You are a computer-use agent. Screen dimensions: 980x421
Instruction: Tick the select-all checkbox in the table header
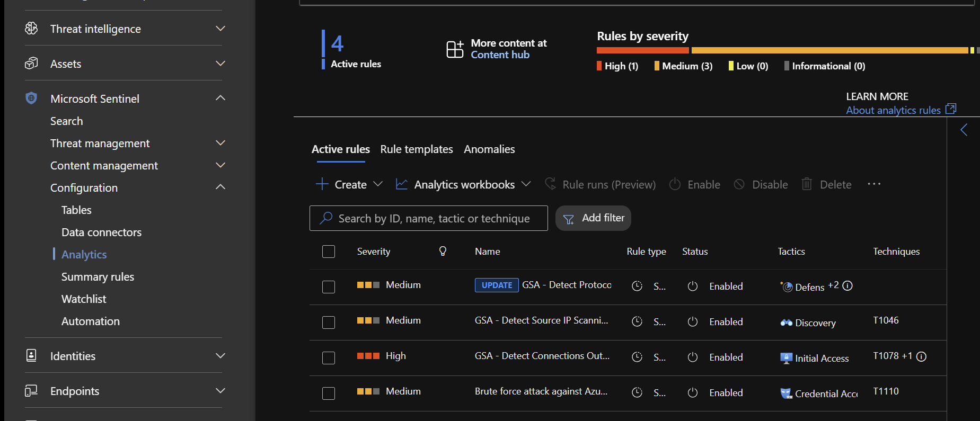pos(329,252)
